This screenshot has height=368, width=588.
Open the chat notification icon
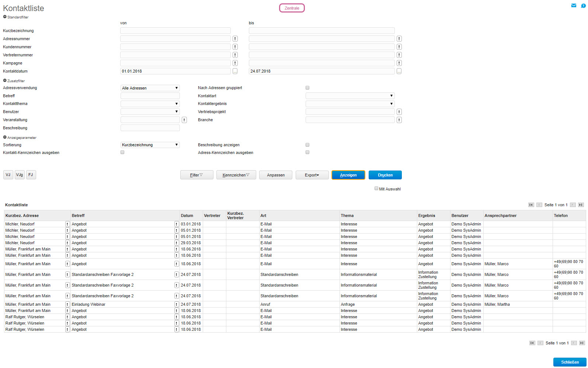click(x=583, y=6)
